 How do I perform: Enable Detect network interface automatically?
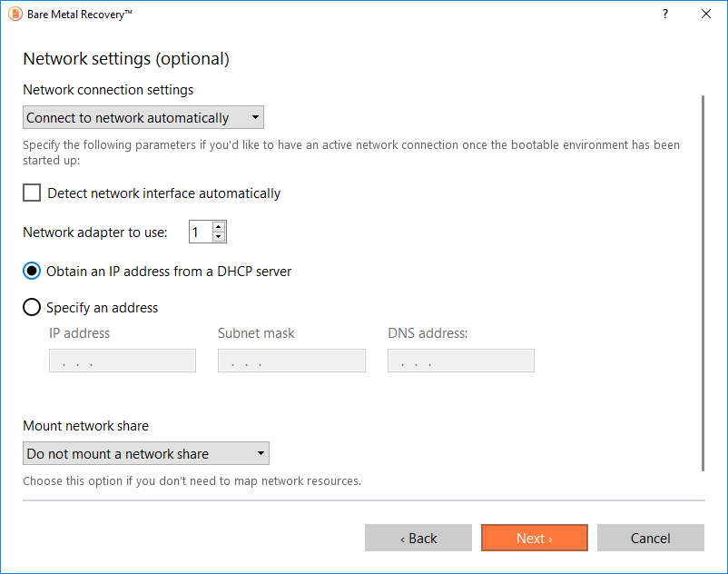click(32, 193)
